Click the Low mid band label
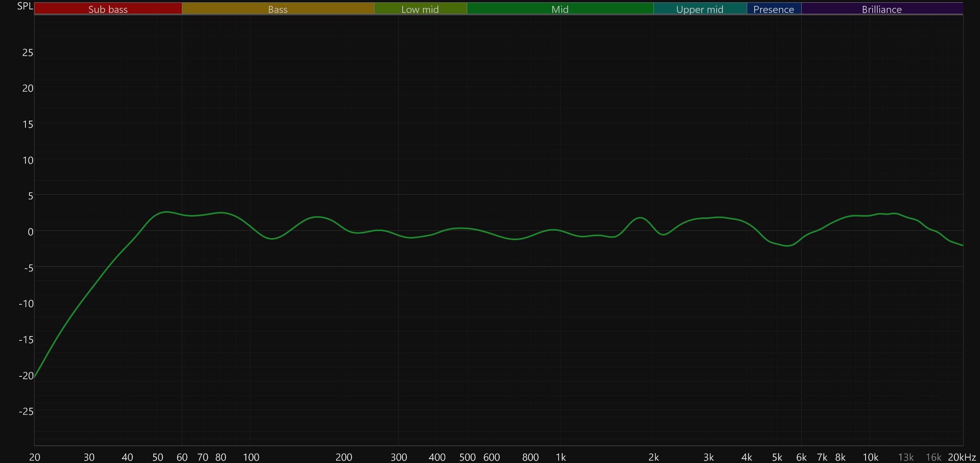 420,9
